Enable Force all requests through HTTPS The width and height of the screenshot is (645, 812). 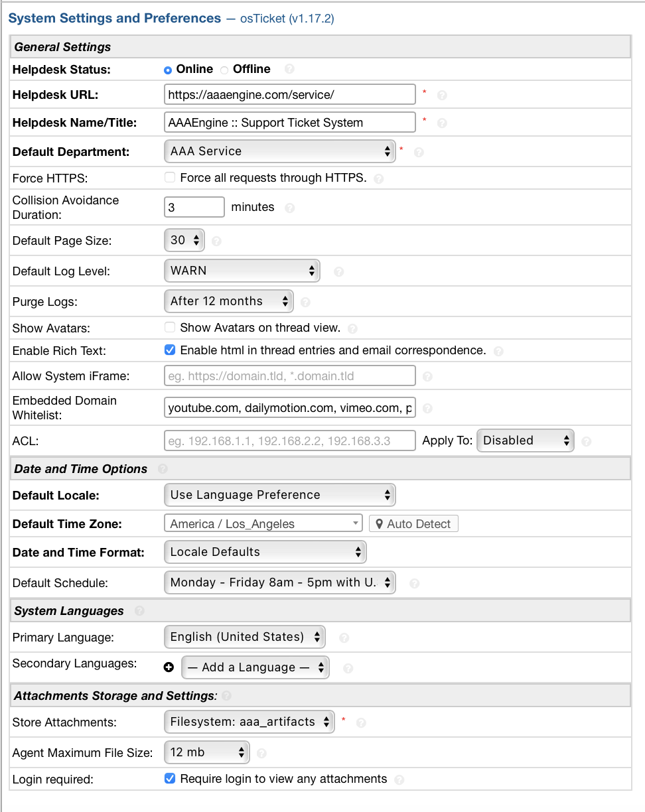tap(170, 178)
